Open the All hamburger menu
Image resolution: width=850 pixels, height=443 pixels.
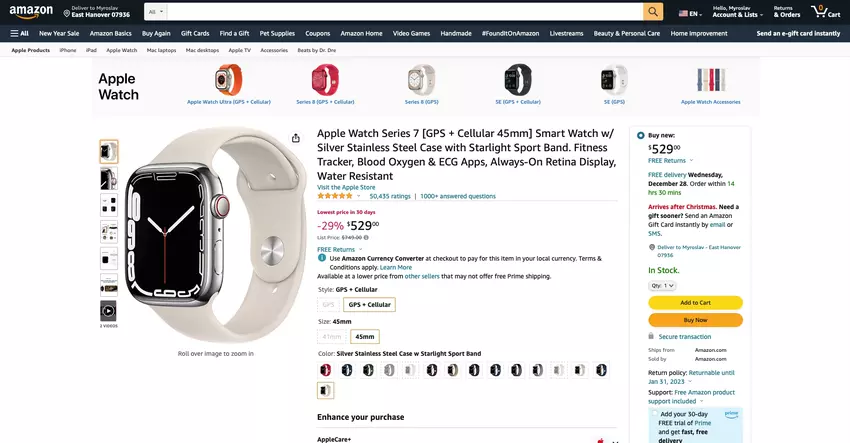[19, 33]
